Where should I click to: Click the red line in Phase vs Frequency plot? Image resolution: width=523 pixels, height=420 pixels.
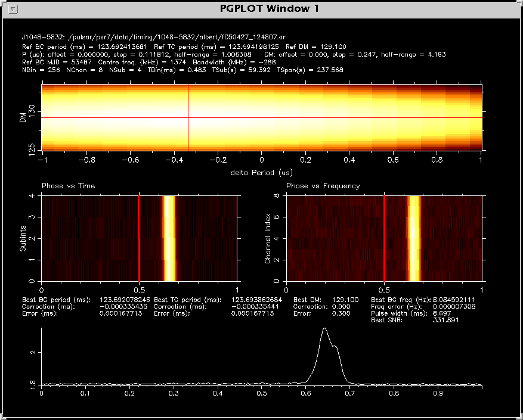[x=385, y=238]
